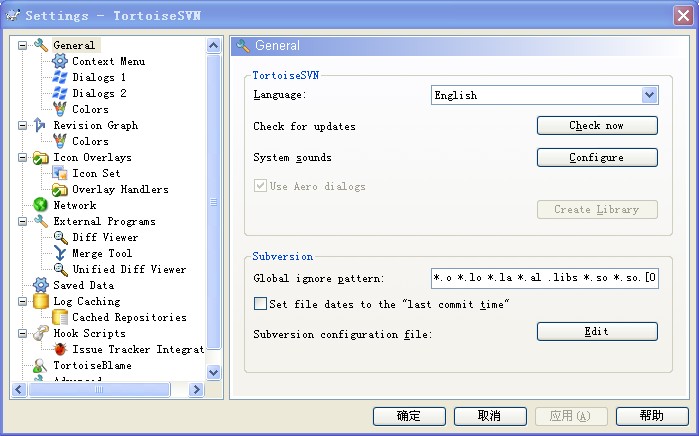Click the Global ignore pattern text field
This screenshot has width=699, height=436.
tap(543, 277)
